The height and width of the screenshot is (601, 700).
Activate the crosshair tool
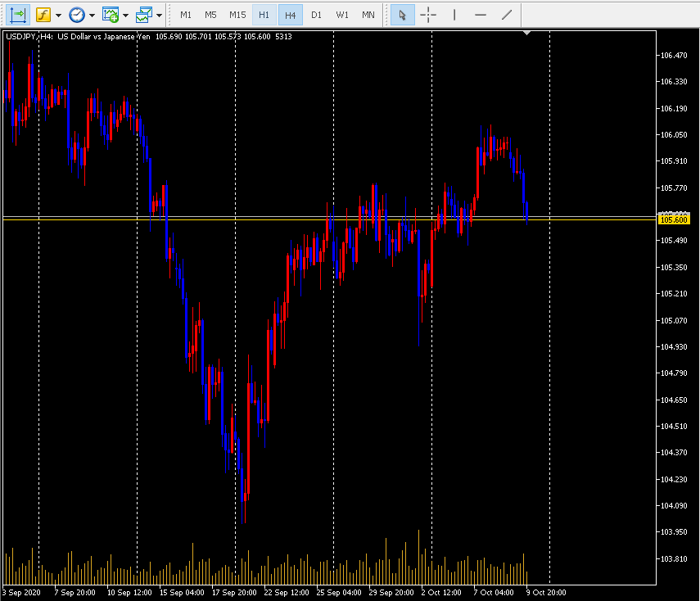[x=428, y=15]
